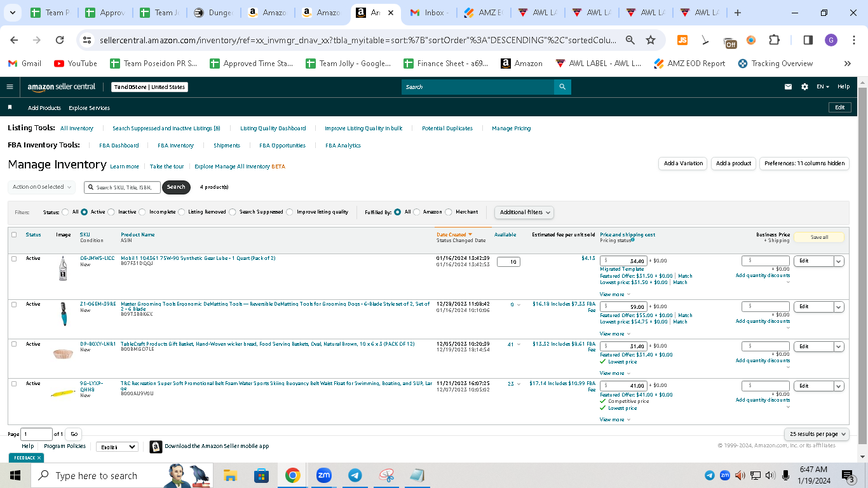Open Telegram from the taskbar

(x=355, y=475)
